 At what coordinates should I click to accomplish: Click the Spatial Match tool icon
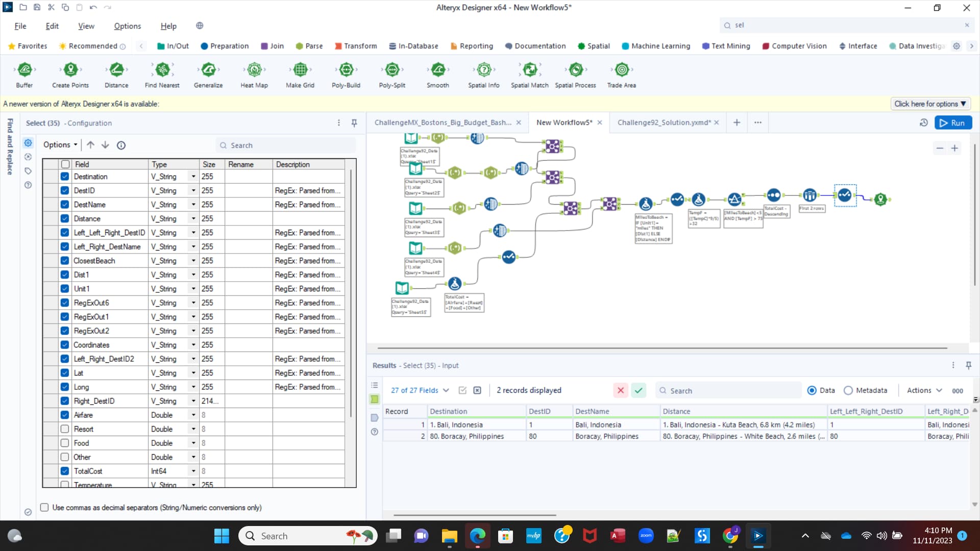tap(530, 69)
